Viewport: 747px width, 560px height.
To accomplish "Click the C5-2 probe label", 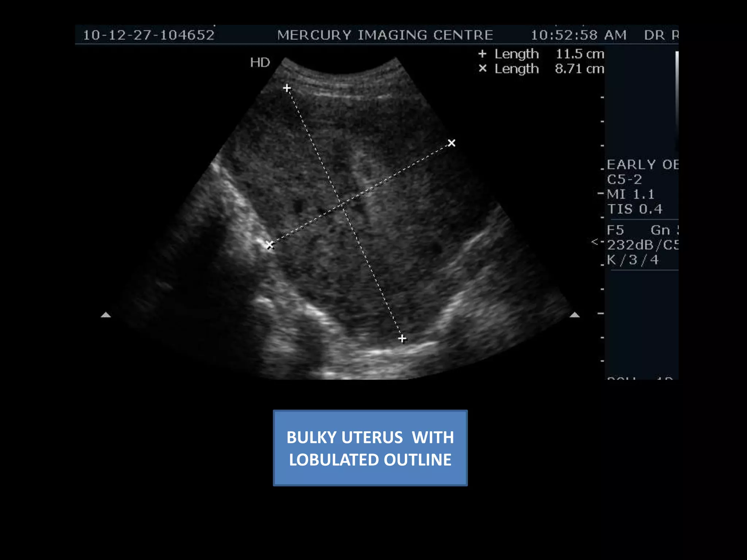I will tap(624, 179).
